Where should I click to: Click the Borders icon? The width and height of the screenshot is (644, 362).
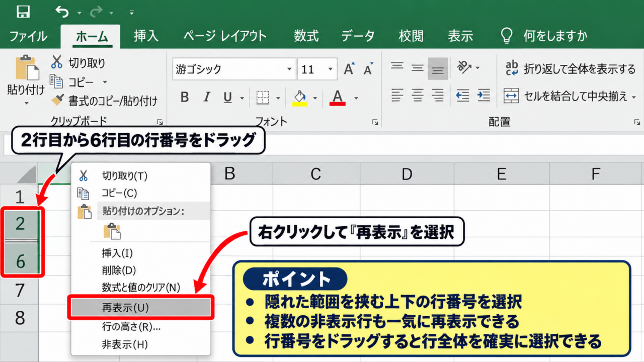263,97
